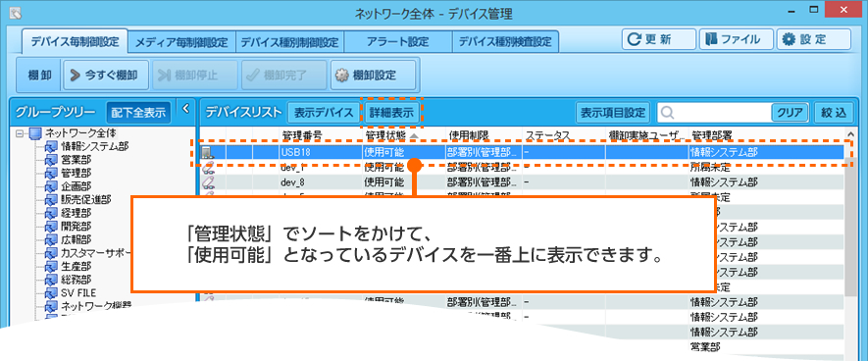Sort by 管理状態 column header arrow
The image size is (868, 361).
click(414, 135)
